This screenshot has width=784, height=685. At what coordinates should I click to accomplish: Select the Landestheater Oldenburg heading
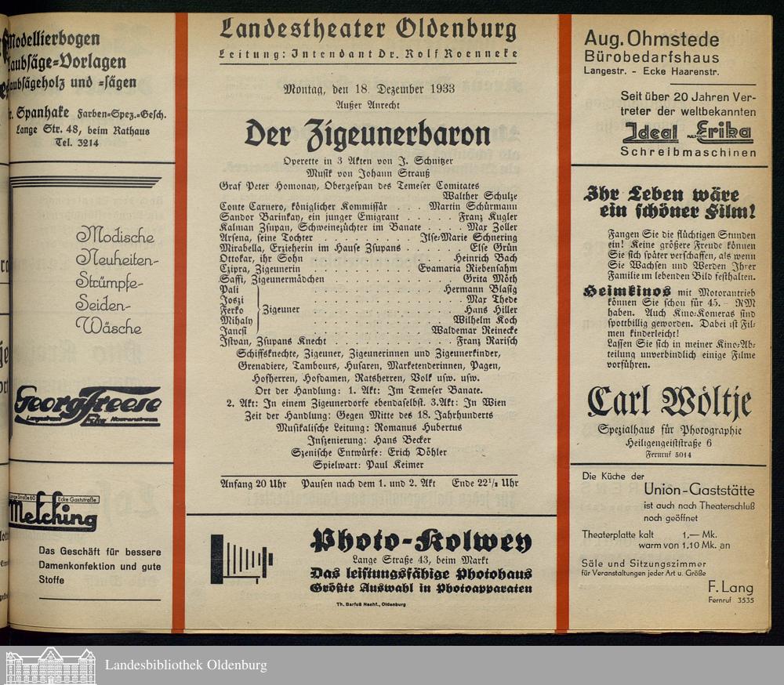click(x=368, y=31)
